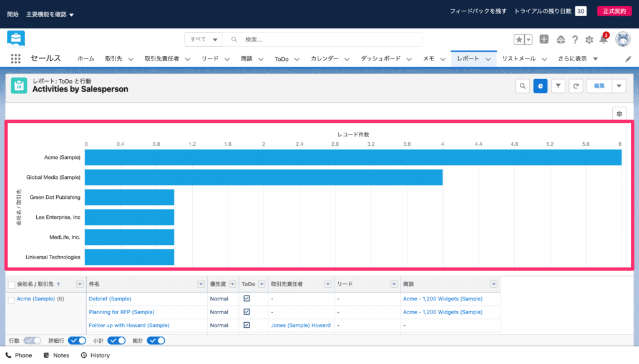Open the Debrief (Sample) link
639x364 pixels.
[110, 299]
